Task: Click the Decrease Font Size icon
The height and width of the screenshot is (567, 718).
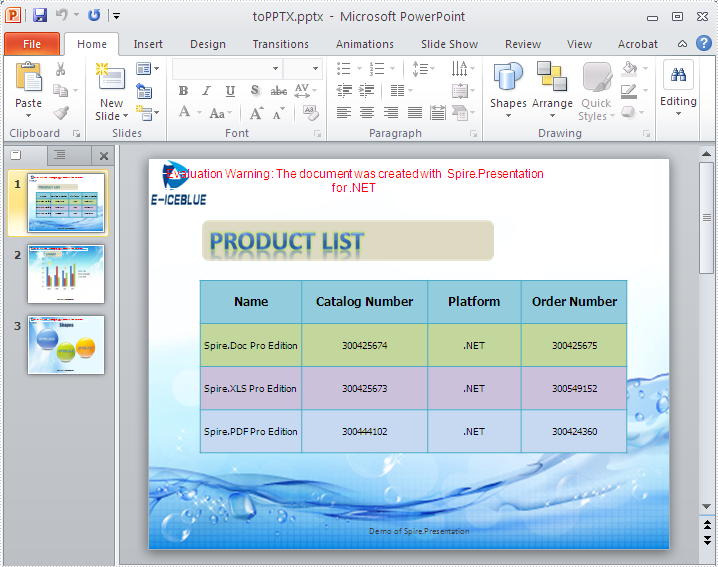Action: pyautogui.click(x=278, y=113)
